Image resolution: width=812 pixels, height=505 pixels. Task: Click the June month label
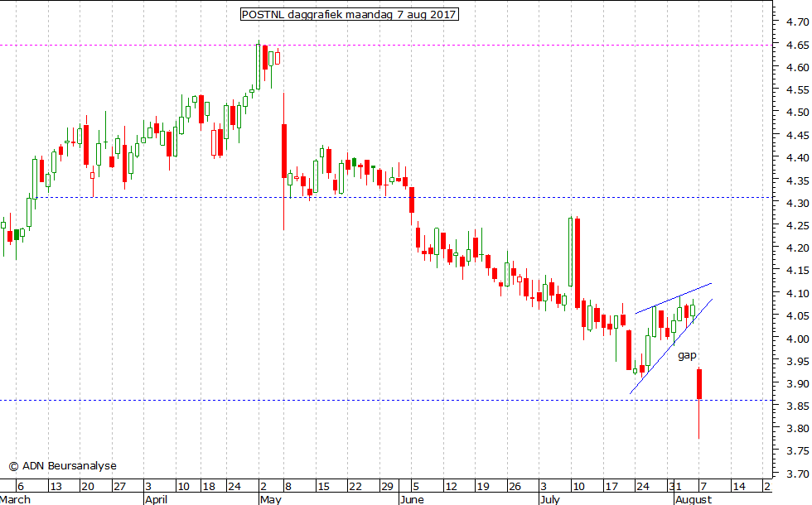413,499
